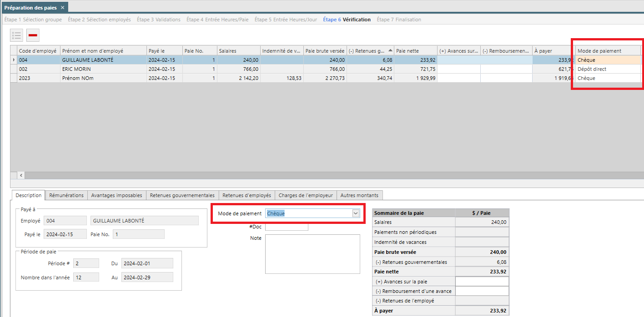Screen dimensions: 644x317
Task: Click the Avances sur la paie summary field
Action: 482,282
